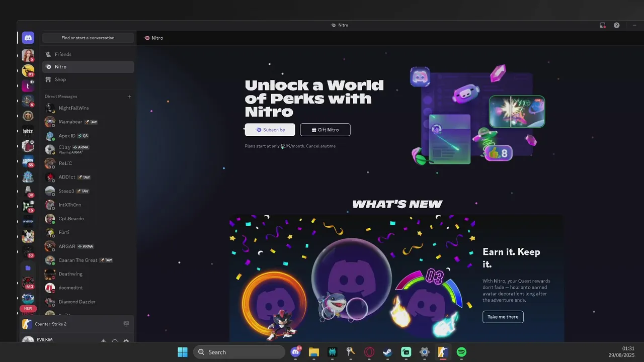The width and height of the screenshot is (644, 362).
Task: Open DM with Deathwing
Action: pos(88,274)
